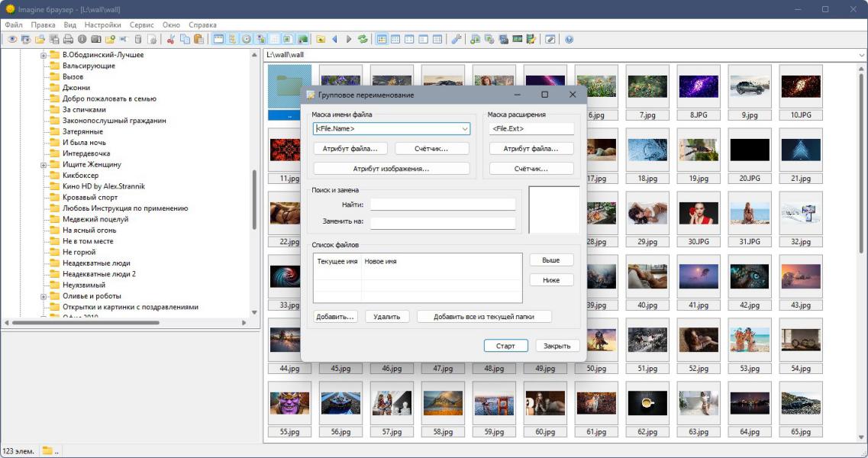
Task: Click the print icon in toolbar
Action: (68, 39)
